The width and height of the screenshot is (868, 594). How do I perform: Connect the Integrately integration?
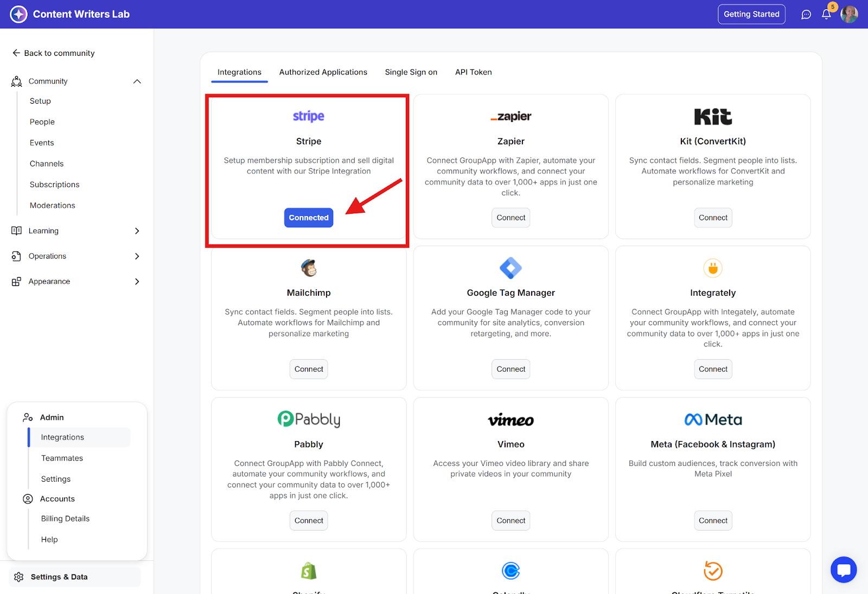coord(713,369)
